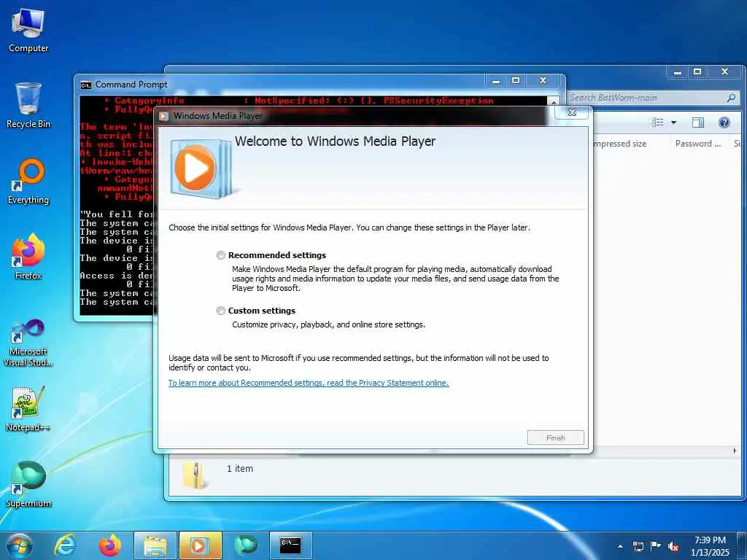This screenshot has width=747, height=560.
Task: Open the Windows Start menu
Action: pos(19,545)
